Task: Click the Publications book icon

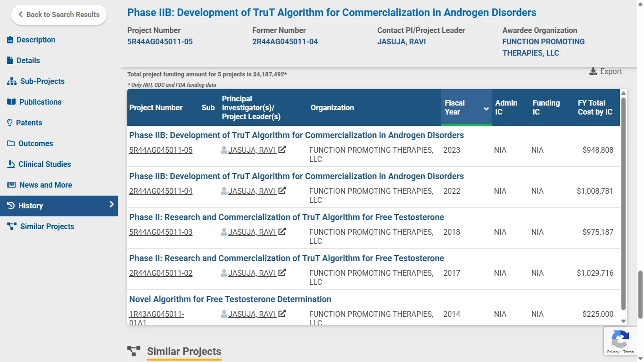Action: click(11, 102)
